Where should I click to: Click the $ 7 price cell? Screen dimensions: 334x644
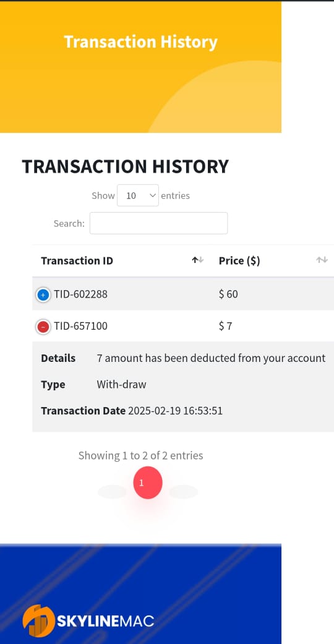(226, 326)
